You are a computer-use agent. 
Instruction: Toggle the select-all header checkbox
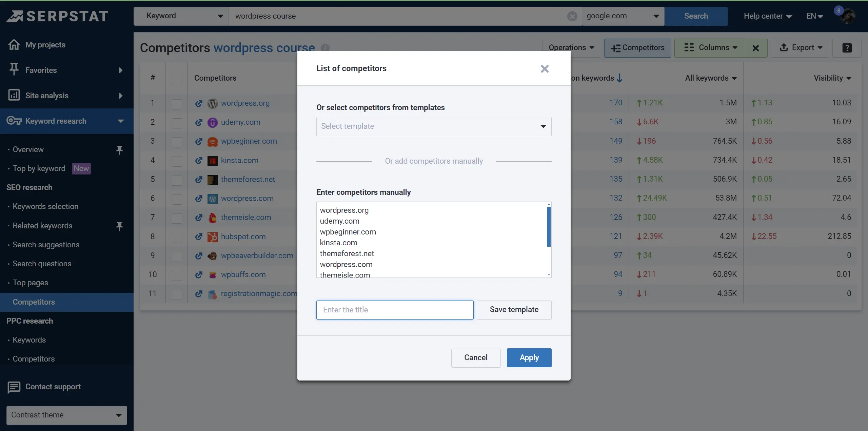(x=177, y=78)
